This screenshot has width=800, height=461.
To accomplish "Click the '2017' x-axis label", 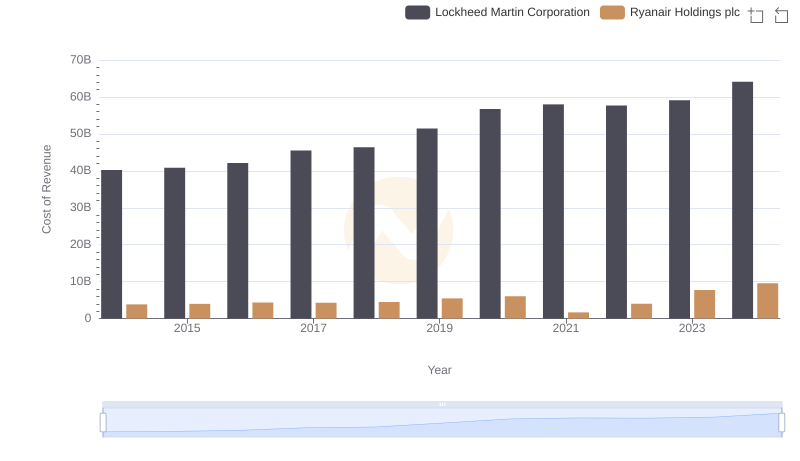I will (x=313, y=328).
